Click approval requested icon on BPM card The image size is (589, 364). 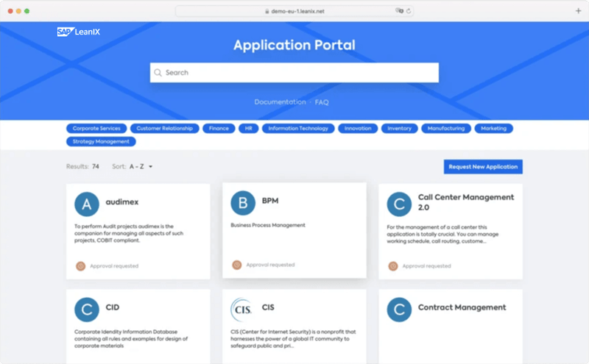236,265
